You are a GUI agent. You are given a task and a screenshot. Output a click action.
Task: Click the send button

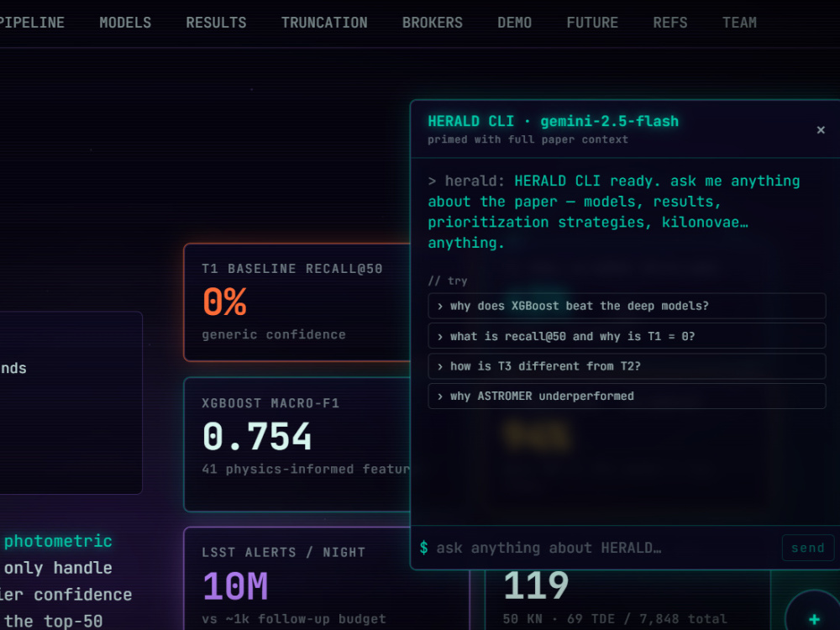point(808,548)
